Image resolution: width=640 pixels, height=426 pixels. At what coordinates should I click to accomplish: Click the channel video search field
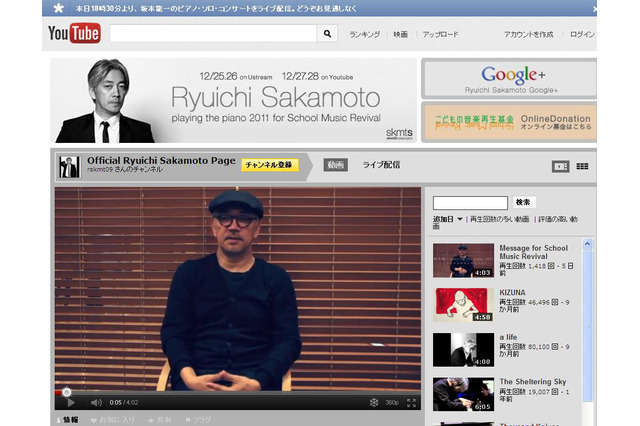point(470,202)
